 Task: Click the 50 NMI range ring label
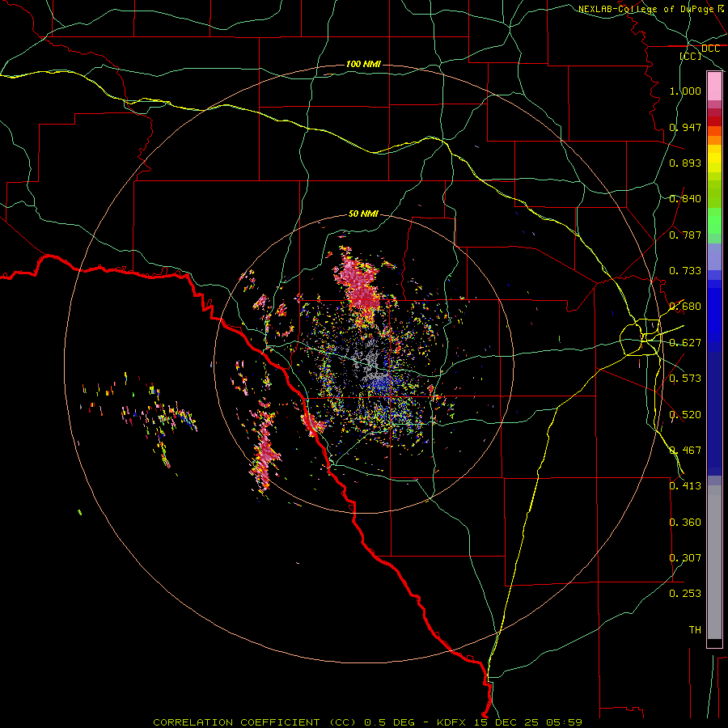pos(363,214)
